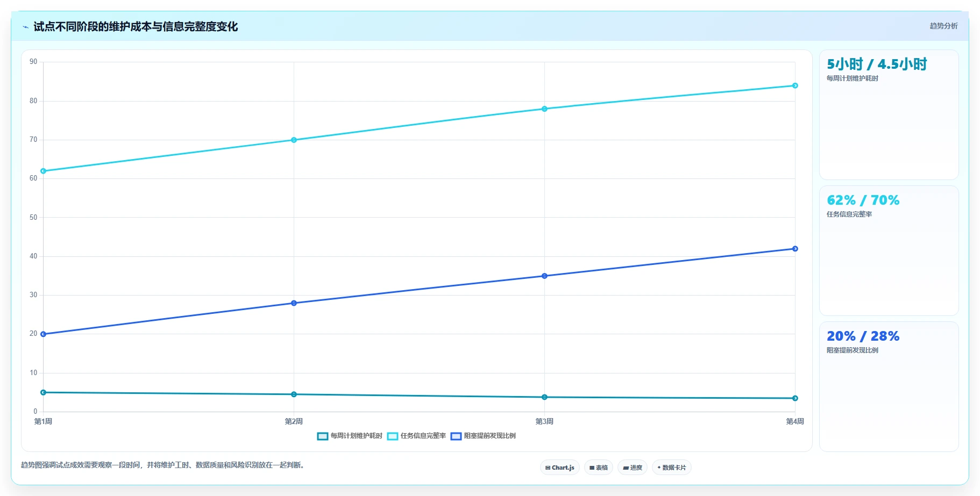The image size is (980, 496).
Task: Click the 5小时 / 4.5小时 card value
Action: pyautogui.click(x=877, y=64)
